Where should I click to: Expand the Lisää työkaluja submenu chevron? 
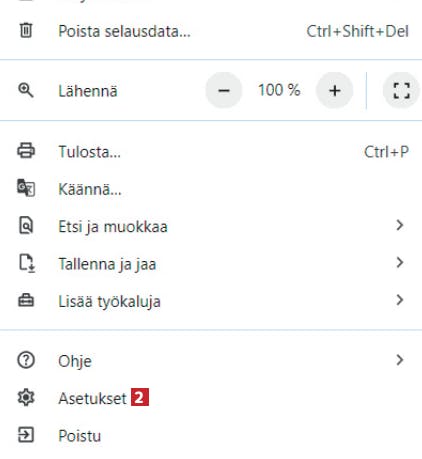400,300
